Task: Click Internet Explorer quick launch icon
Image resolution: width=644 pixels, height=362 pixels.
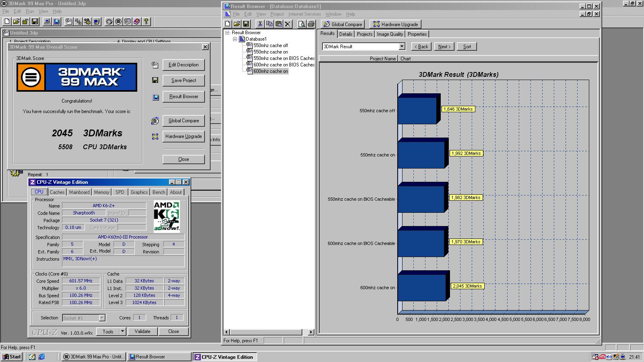Action: click(41, 357)
